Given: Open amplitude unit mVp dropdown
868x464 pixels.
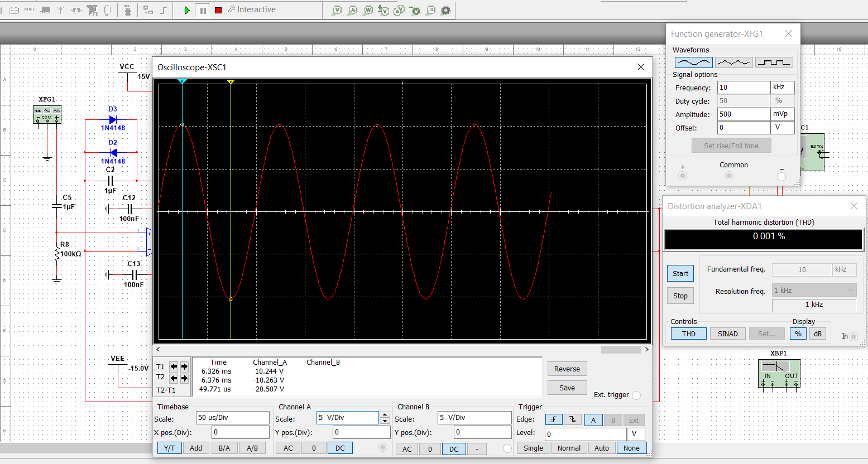Looking at the screenshot, I should (x=783, y=114).
